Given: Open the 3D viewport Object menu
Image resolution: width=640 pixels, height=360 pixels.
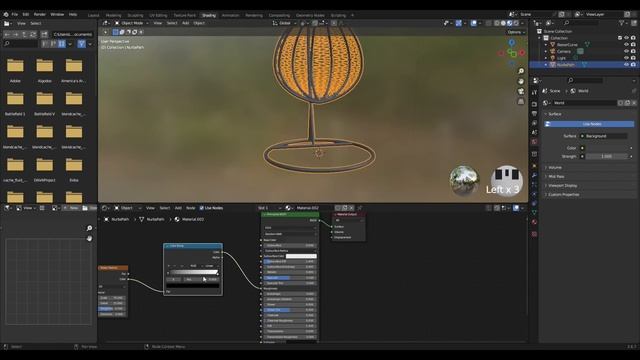Looking at the screenshot, I should (199, 23).
